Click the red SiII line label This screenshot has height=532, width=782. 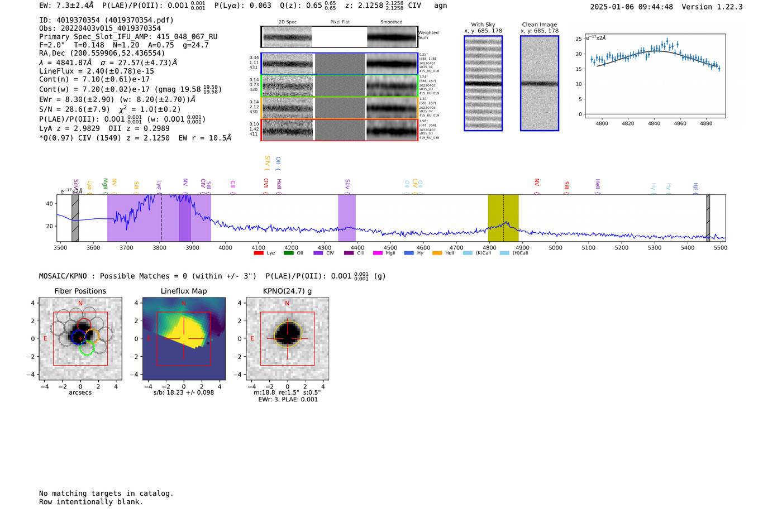566,186
